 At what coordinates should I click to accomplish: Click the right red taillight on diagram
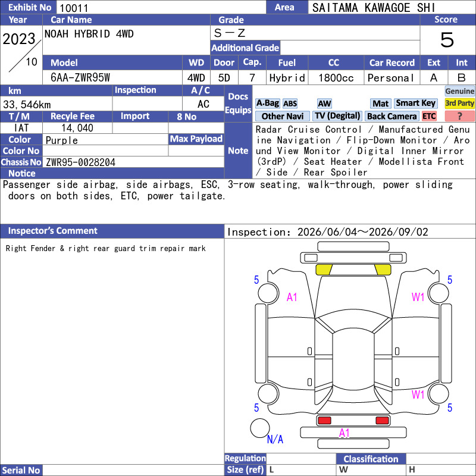[382, 421]
